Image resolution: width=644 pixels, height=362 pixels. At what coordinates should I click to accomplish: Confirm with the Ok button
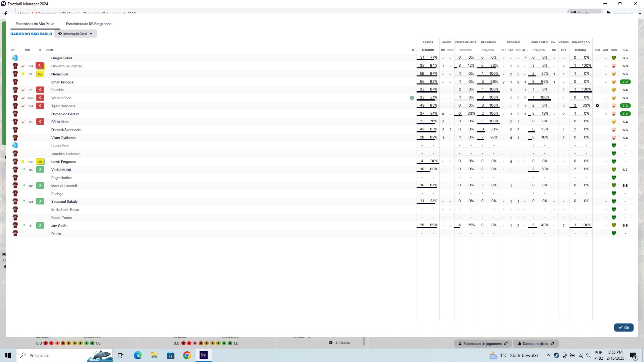(624, 327)
